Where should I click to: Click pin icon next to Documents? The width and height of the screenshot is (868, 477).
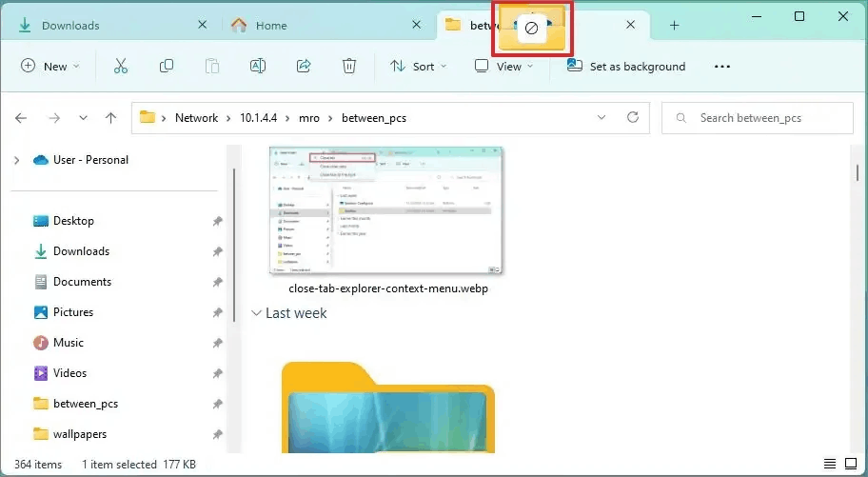[218, 282]
